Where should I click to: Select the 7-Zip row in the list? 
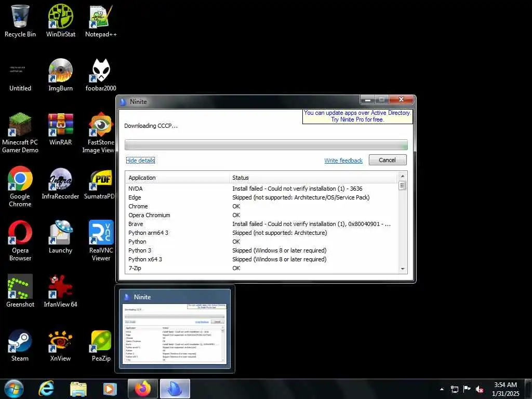[x=261, y=268]
